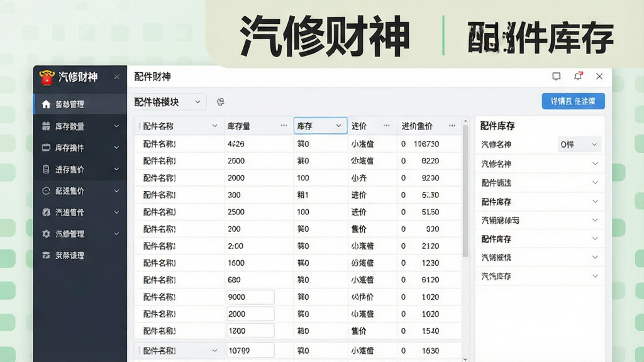Viewport: 644px width, 362px height.
Task: Click the window icon left of the bell
Action: (x=557, y=76)
